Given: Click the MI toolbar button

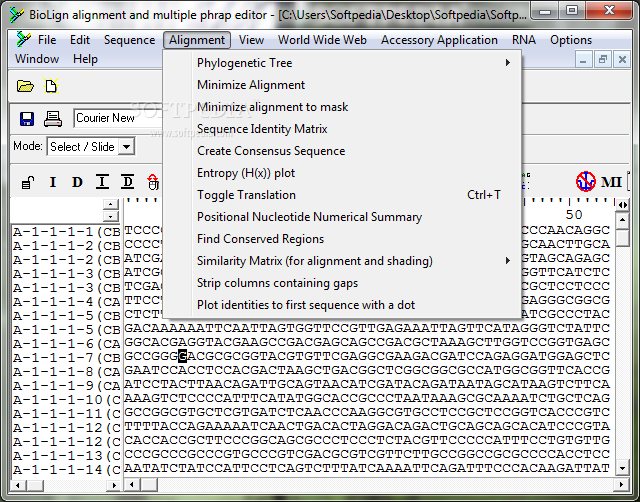Looking at the screenshot, I should [611, 182].
